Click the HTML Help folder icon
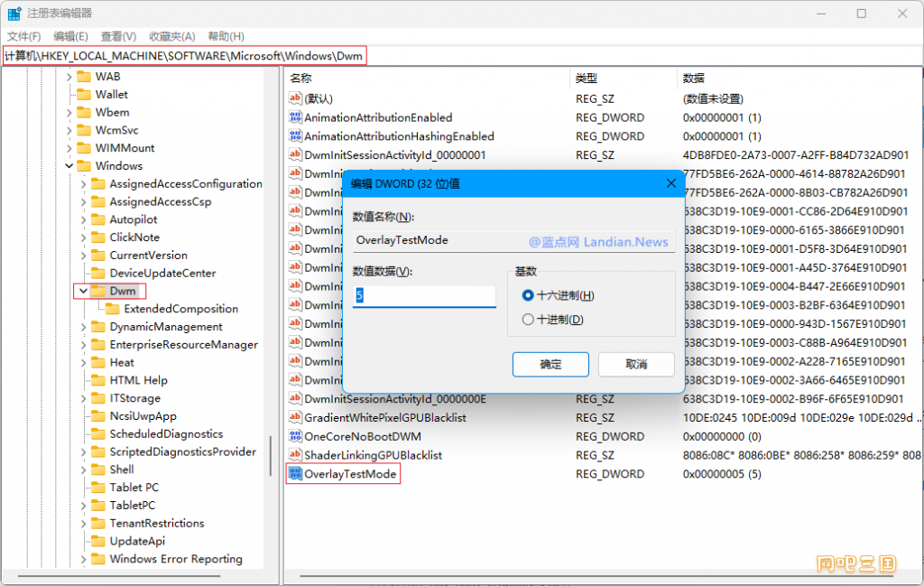The width and height of the screenshot is (924, 586). [x=98, y=380]
